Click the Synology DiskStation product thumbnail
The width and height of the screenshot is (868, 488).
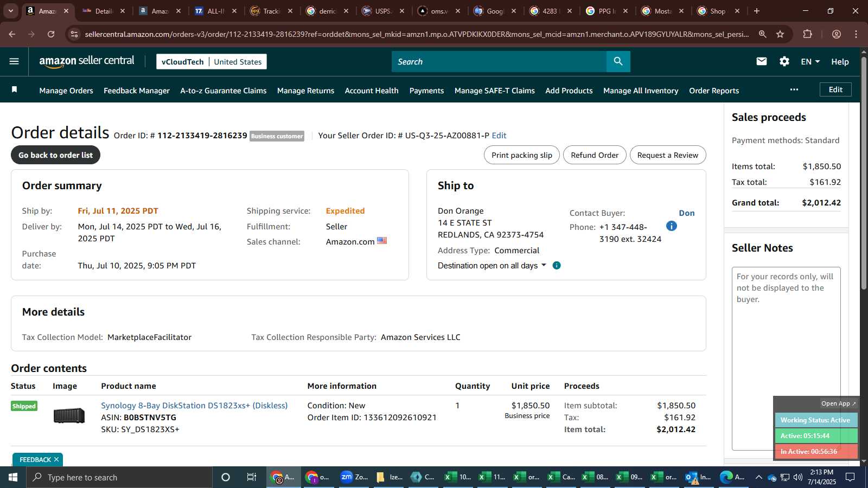[69, 415]
